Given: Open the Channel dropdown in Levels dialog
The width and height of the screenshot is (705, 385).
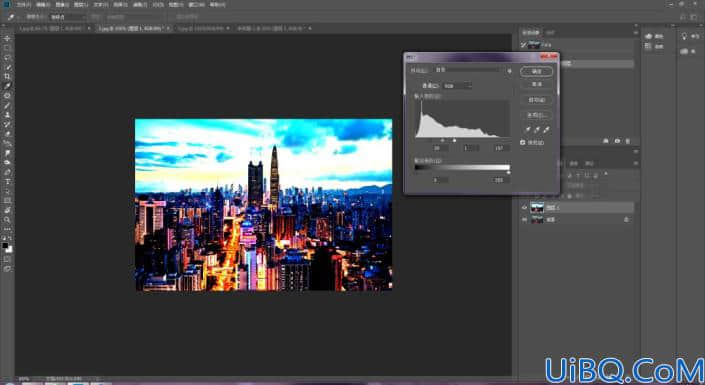Looking at the screenshot, I should pyautogui.click(x=457, y=85).
